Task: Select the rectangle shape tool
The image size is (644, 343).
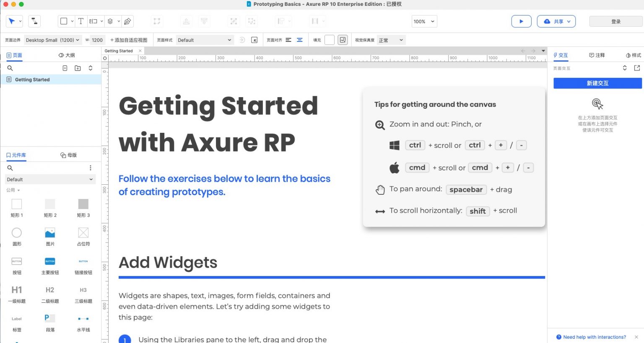Action: [65, 21]
